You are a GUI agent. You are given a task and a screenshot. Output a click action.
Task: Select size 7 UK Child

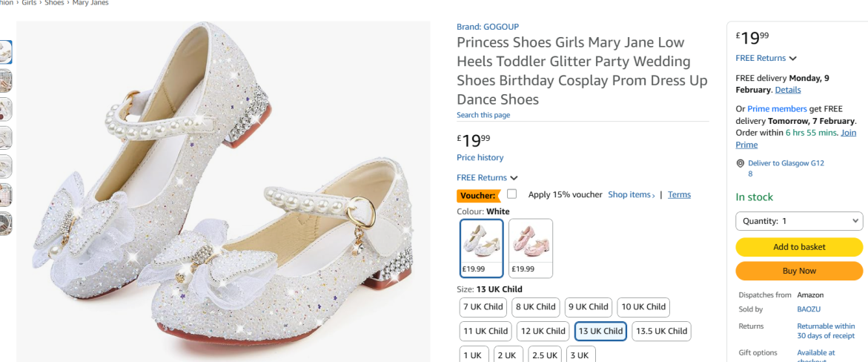[483, 307]
